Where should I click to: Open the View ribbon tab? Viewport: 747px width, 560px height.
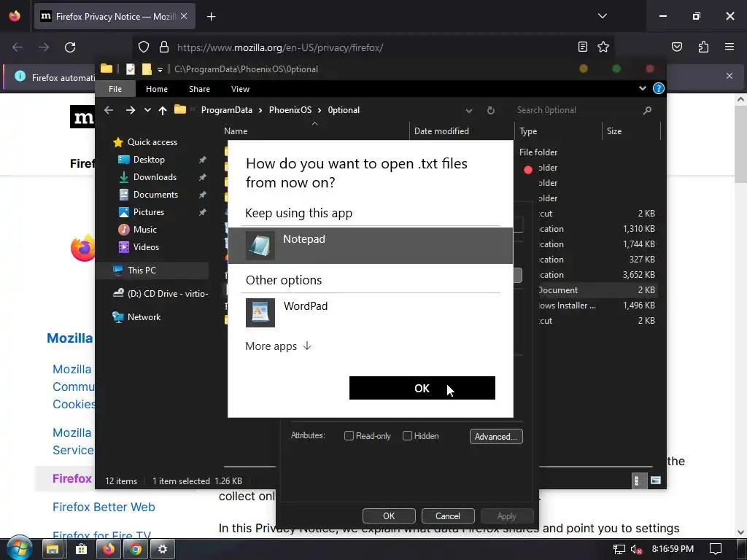click(240, 89)
